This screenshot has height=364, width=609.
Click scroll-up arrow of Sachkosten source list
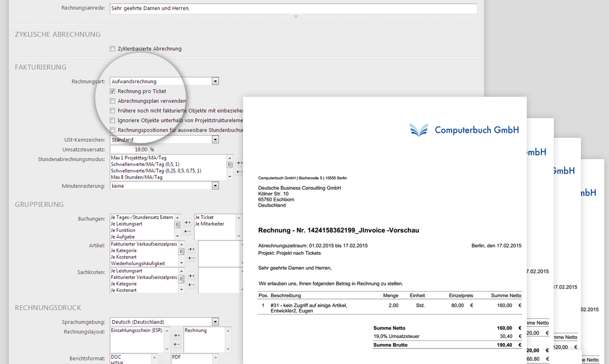tap(181, 271)
